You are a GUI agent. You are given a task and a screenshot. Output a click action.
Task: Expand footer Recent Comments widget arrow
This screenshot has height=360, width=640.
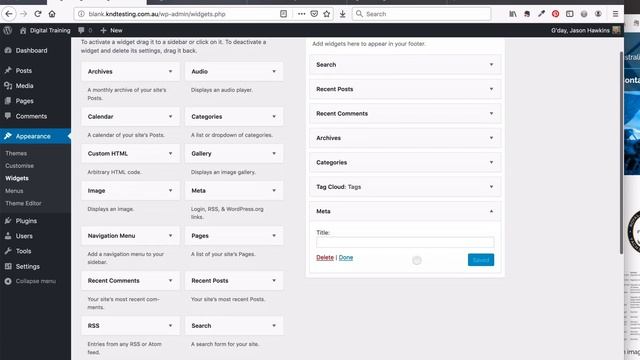pyautogui.click(x=491, y=113)
